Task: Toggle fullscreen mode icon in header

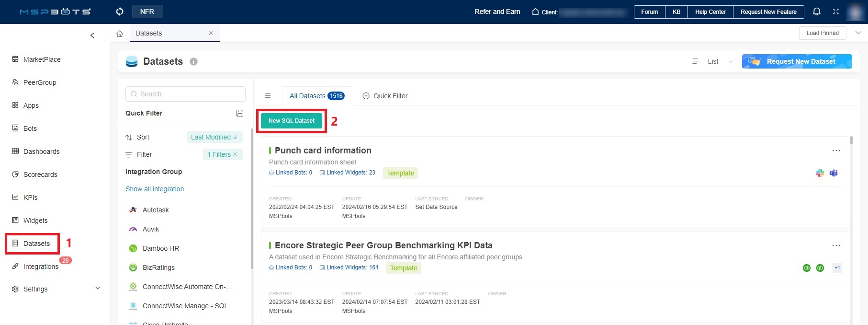Action: tap(836, 12)
